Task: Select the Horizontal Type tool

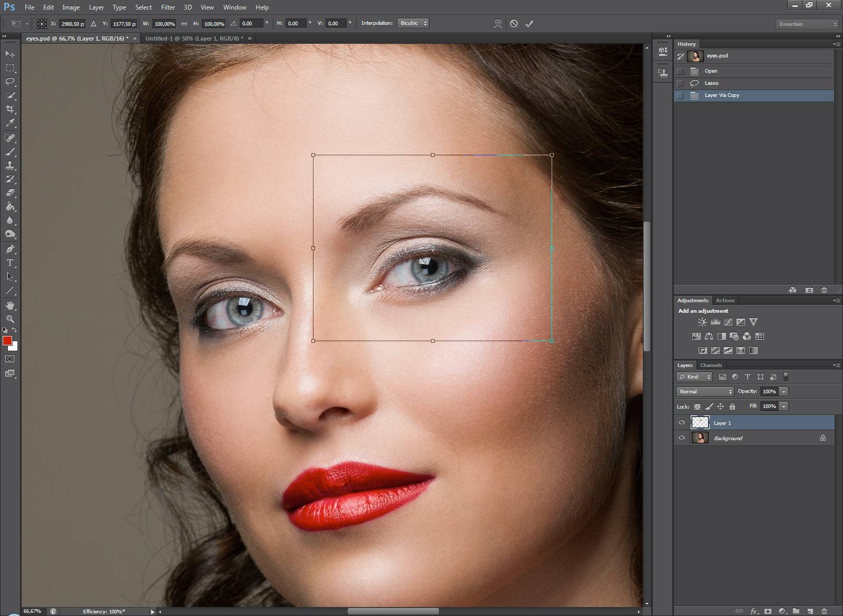Action: point(10,263)
